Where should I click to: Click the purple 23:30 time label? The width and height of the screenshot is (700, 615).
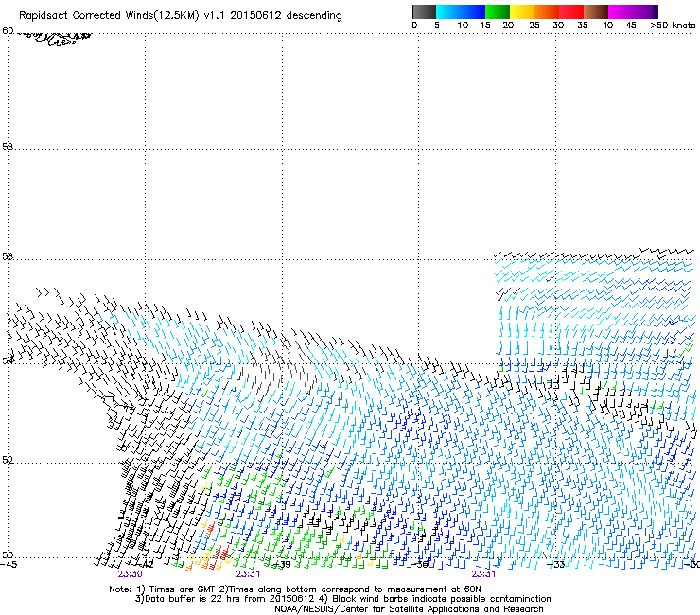(130, 574)
